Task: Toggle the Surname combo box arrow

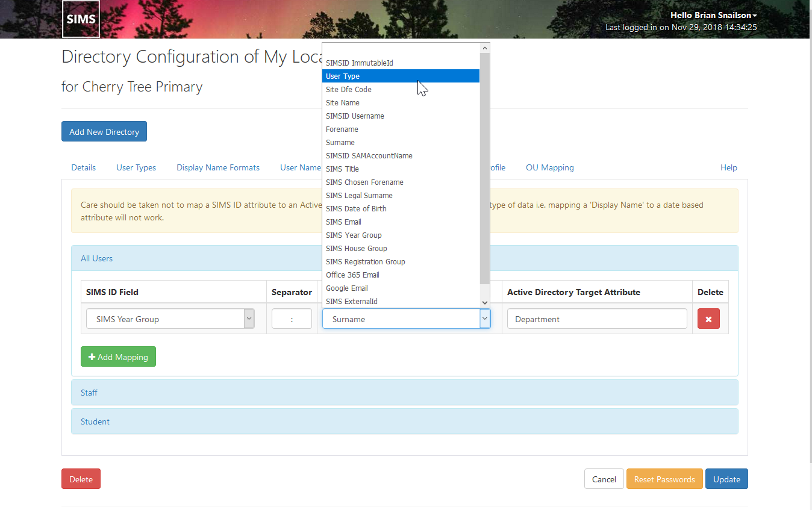Action: [x=485, y=319]
